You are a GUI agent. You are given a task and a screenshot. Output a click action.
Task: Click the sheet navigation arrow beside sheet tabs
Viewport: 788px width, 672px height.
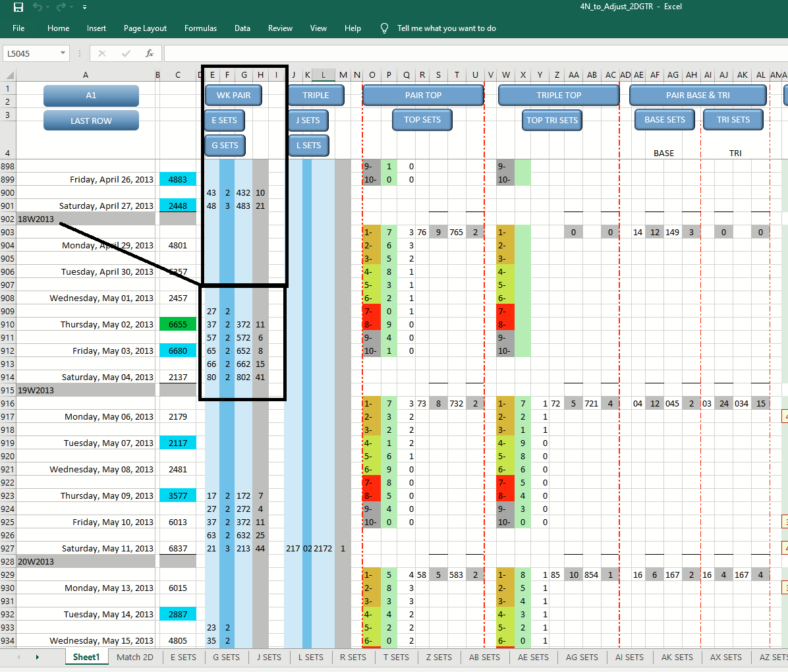tap(38, 657)
